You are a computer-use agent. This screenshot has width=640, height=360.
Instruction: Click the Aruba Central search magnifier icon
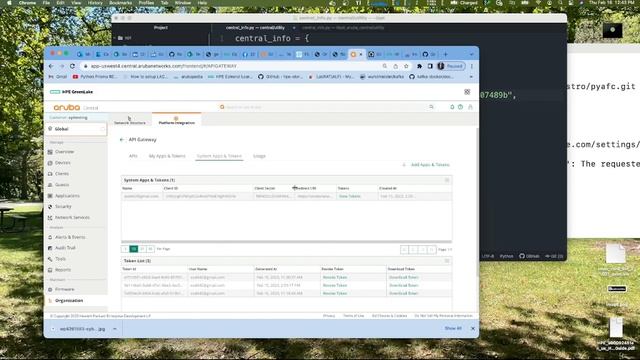pos(431,107)
